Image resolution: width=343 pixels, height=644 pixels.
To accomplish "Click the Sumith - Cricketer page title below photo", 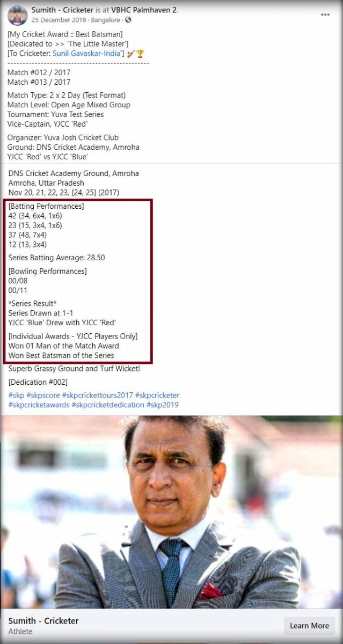I will tap(43, 621).
